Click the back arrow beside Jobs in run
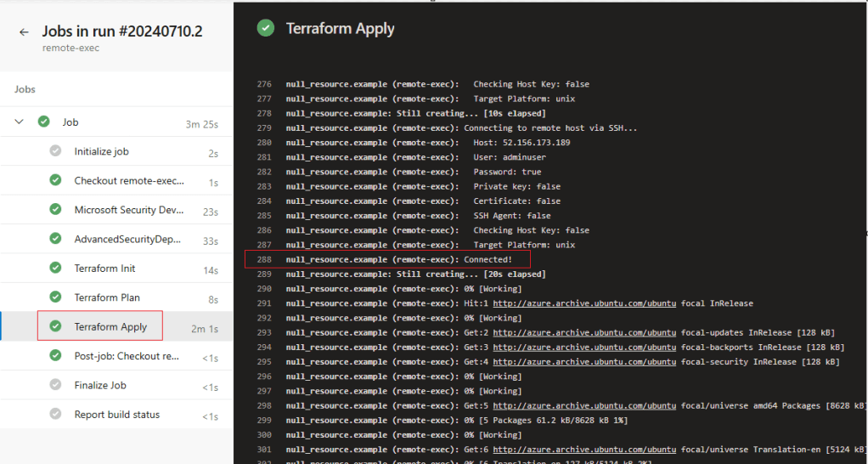868x464 pixels. [x=24, y=32]
